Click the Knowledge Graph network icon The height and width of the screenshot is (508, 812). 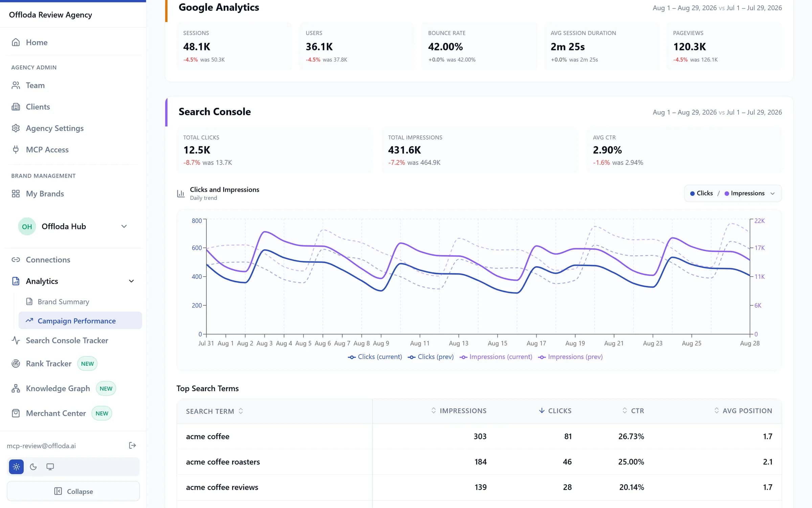16,388
